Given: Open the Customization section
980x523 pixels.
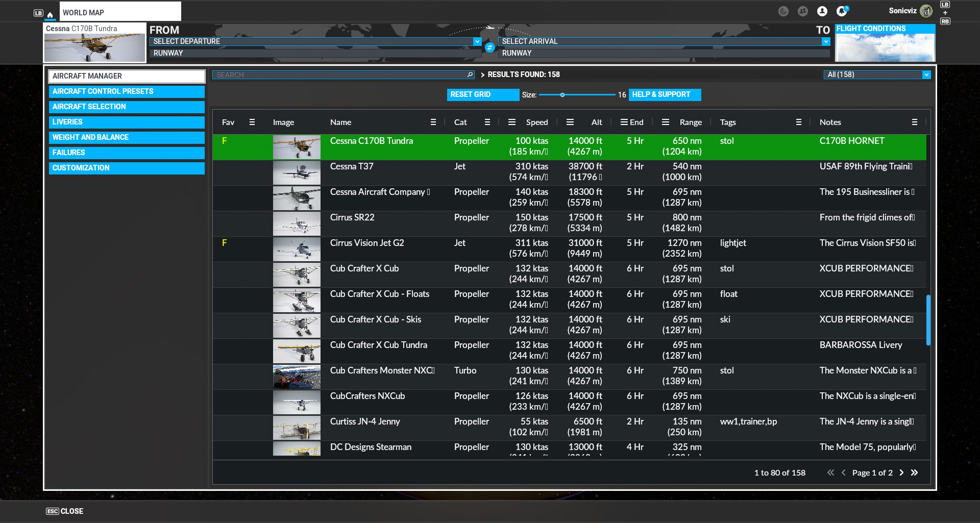Looking at the screenshot, I should [127, 168].
